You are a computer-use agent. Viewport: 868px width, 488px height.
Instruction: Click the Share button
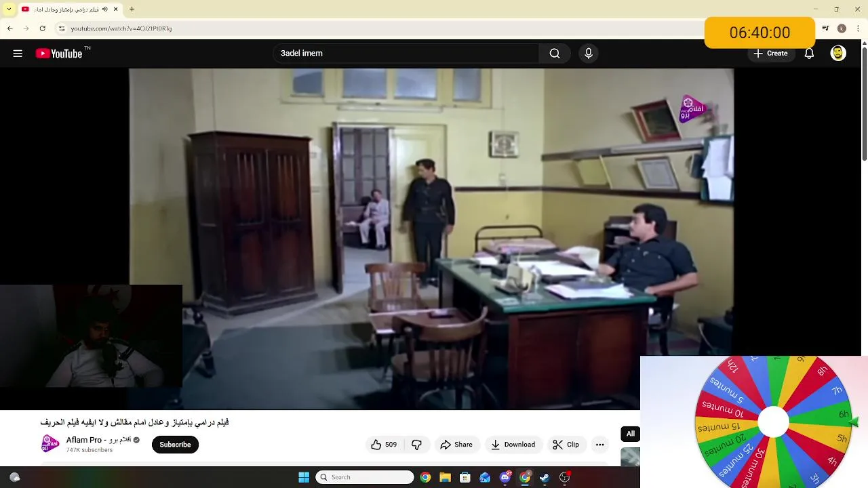point(456,445)
